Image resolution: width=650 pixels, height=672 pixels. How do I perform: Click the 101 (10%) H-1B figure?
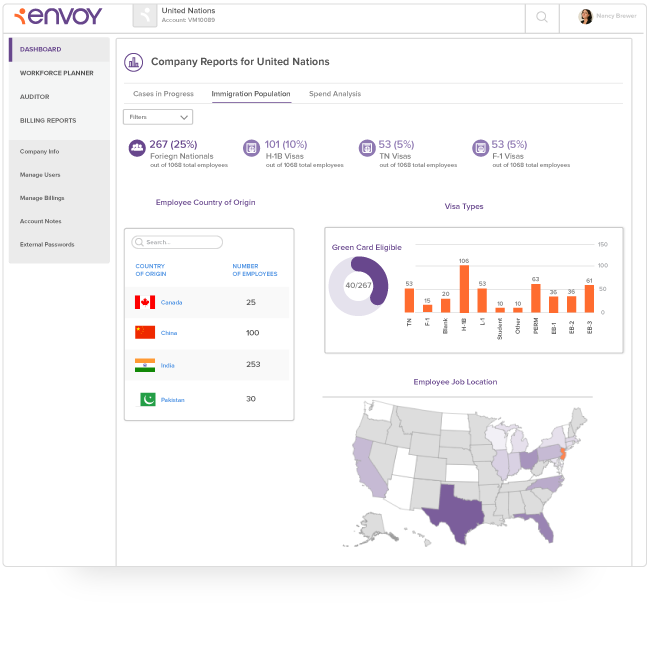point(286,144)
